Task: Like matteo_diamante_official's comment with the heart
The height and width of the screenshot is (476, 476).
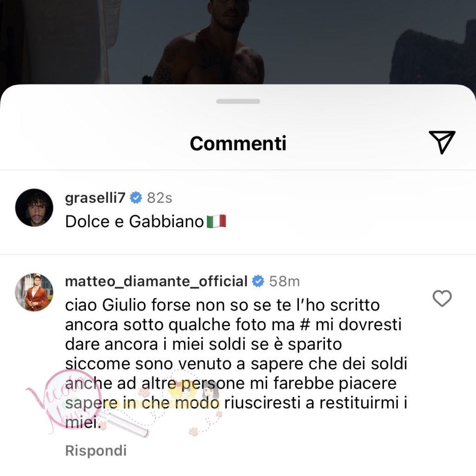Action: [x=442, y=298]
